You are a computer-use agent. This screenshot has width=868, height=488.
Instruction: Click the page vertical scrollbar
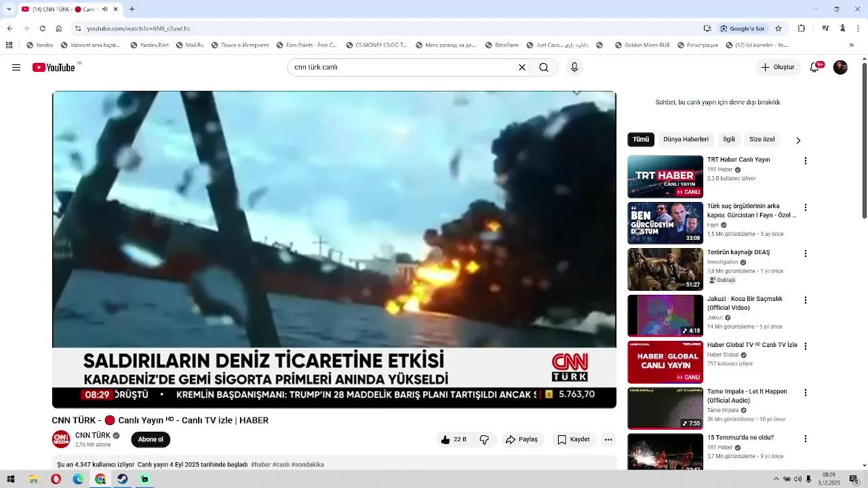click(x=865, y=141)
